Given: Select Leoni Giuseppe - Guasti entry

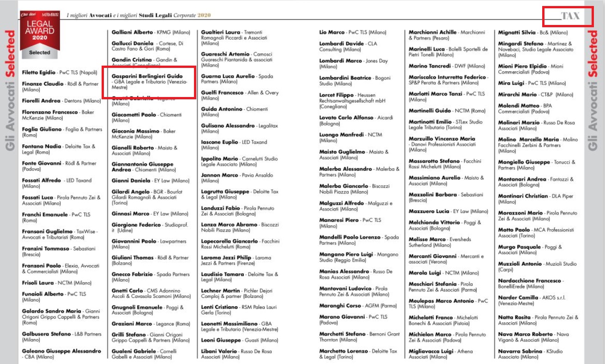Looking at the screenshot, I should coord(239,340).
